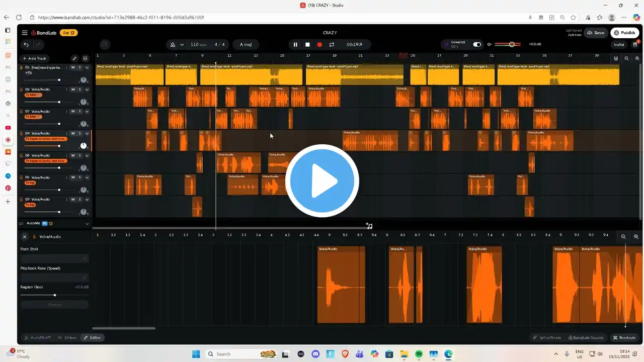This screenshot has width=644, height=362.
Task: Click the Add Track button
Action: point(34,58)
